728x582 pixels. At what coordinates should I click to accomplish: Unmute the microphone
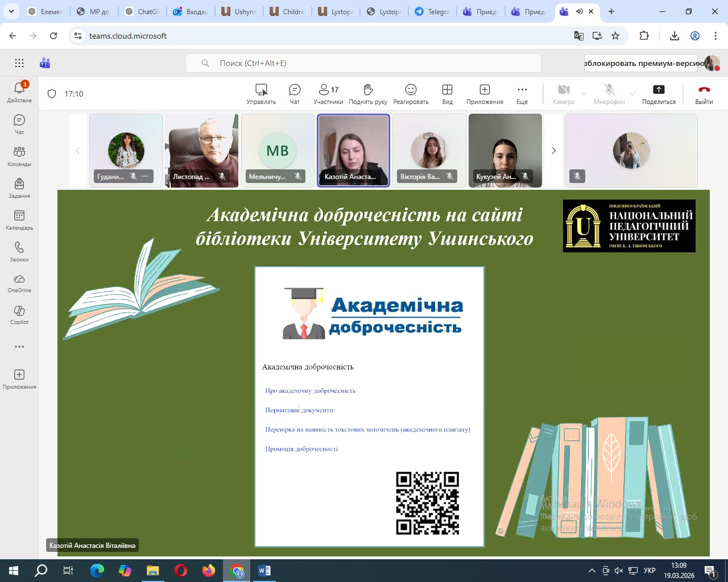tap(609, 94)
